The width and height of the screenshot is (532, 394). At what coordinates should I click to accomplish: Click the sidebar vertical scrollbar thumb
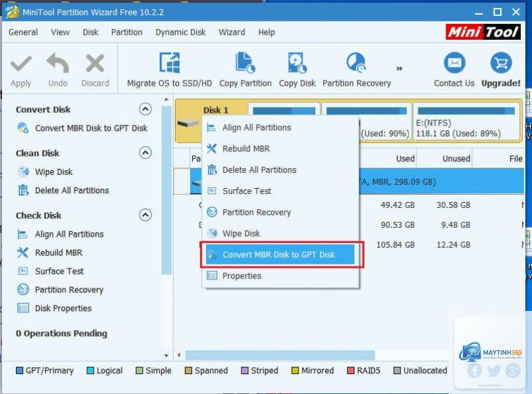(166, 190)
